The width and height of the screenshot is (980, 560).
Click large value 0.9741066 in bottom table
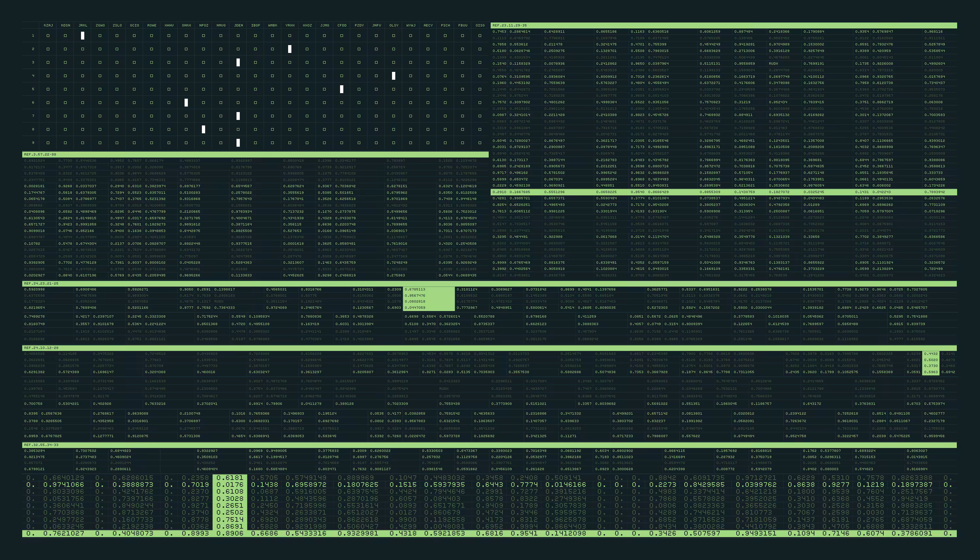point(63,485)
